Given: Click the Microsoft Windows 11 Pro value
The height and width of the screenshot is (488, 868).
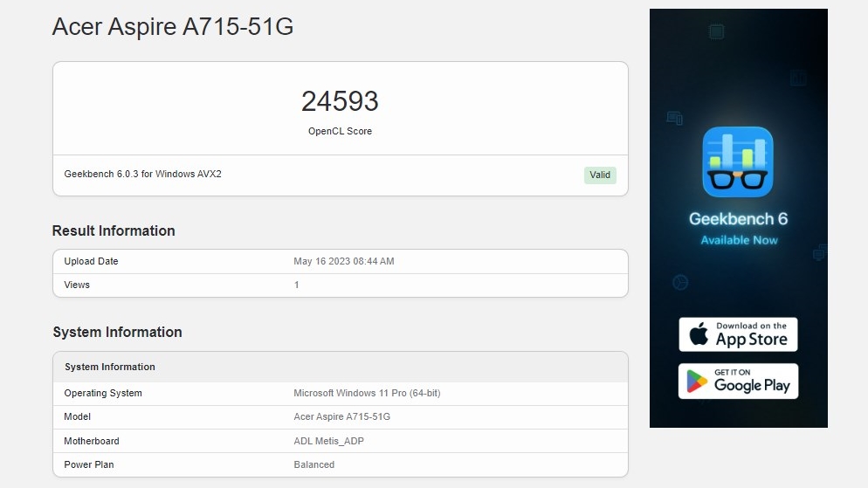Looking at the screenshot, I should tap(367, 393).
